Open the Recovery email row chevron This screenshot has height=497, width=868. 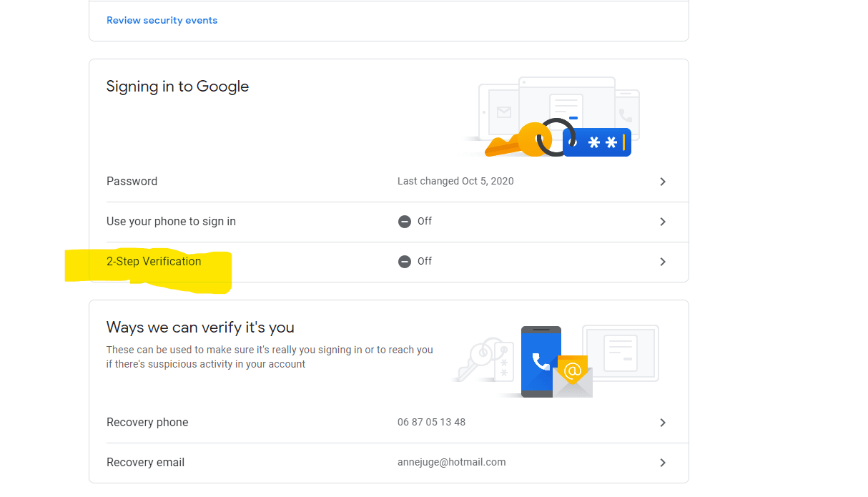[663, 463]
